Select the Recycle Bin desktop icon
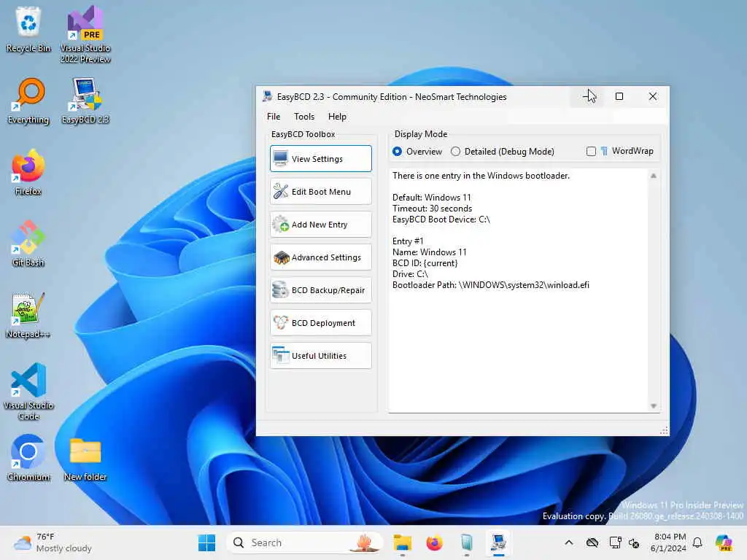The width and height of the screenshot is (747, 560). point(28,29)
